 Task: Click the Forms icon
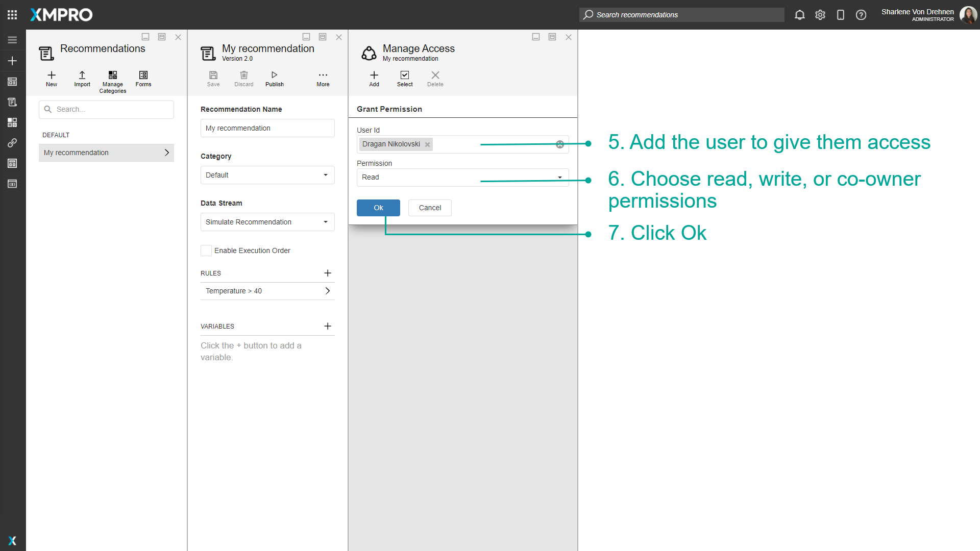click(143, 78)
